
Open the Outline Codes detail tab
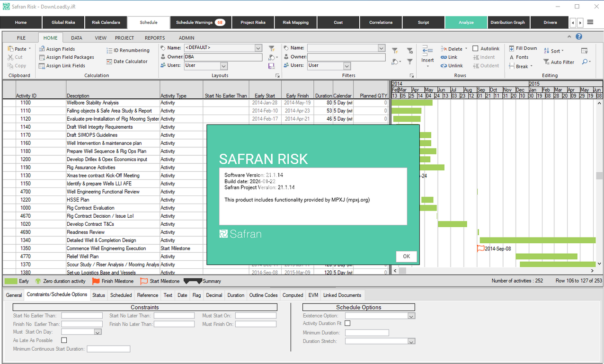[x=264, y=295]
